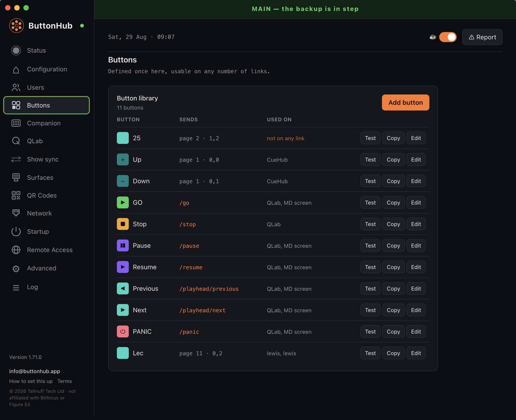The height and width of the screenshot is (420, 516).
Task: Click the Remote Access globe icon
Action: pos(16,250)
